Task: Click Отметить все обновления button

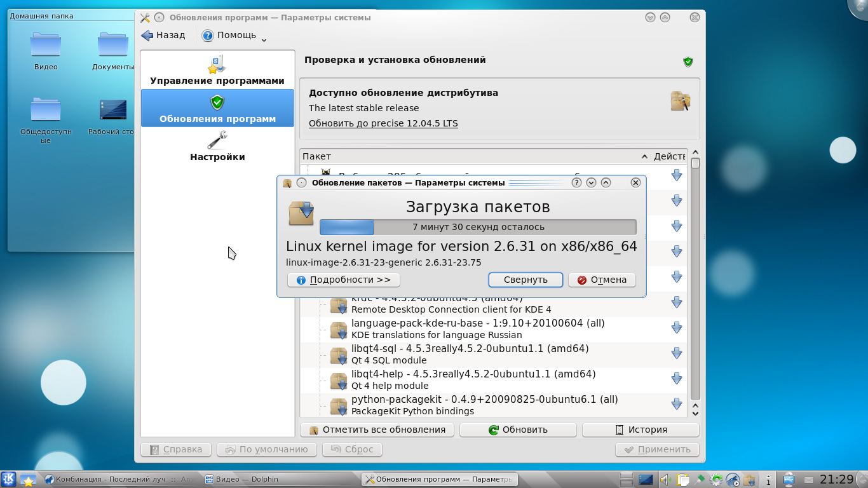Action: click(x=377, y=430)
